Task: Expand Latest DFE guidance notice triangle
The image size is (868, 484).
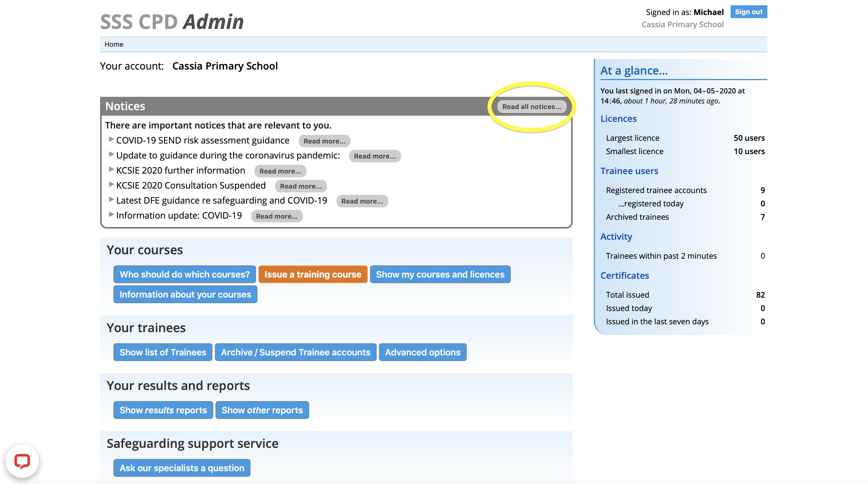Action: point(111,199)
